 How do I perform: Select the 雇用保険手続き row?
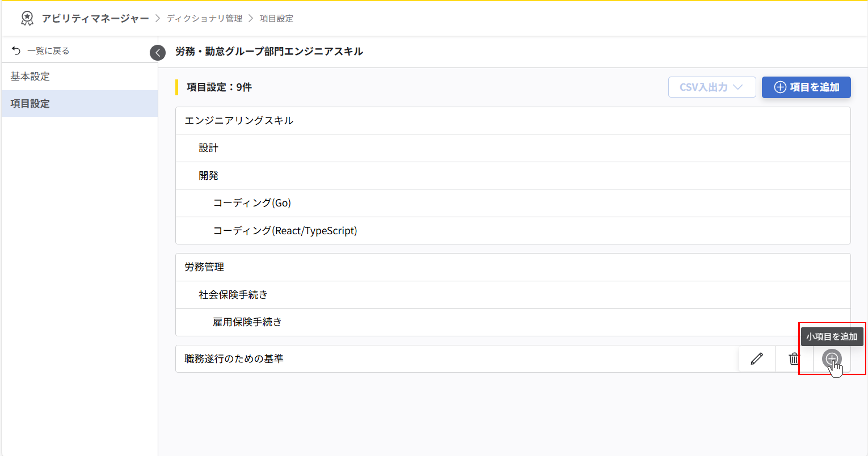[x=247, y=322]
